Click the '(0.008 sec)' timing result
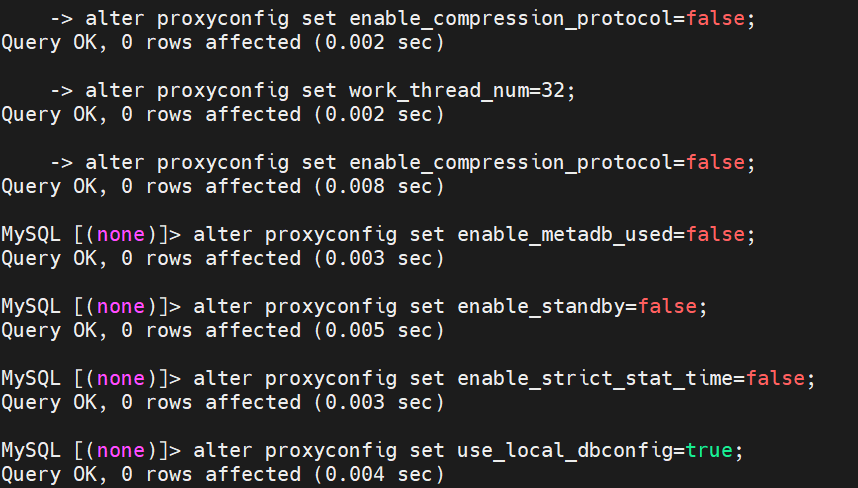858x488 pixels. click(379, 187)
